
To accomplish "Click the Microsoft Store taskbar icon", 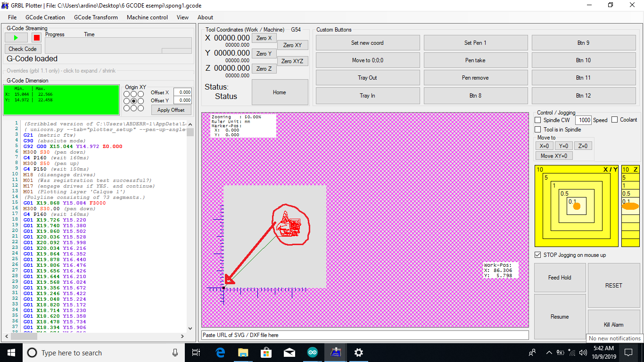I will click(266, 353).
